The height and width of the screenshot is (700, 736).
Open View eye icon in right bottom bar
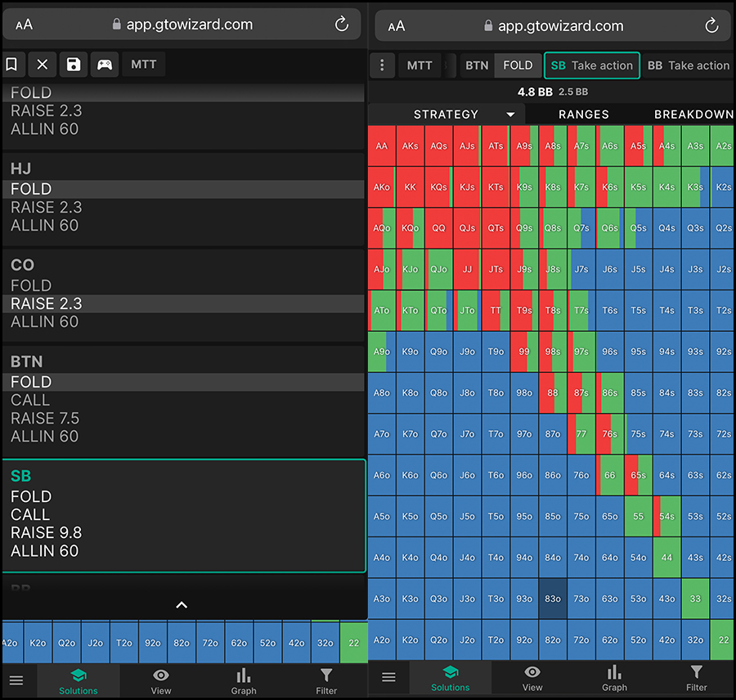click(532, 678)
